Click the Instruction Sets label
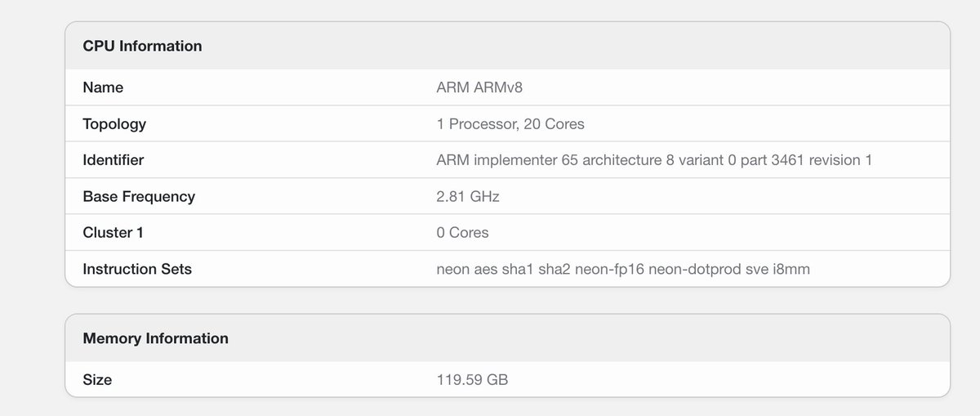The width and height of the screenshot is (980, 416). [137, 269]
